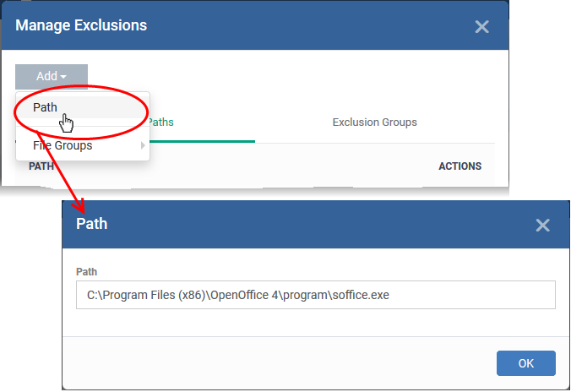
Task: Focus the Path field containing soffice.exe
Action: coord(315,295)
